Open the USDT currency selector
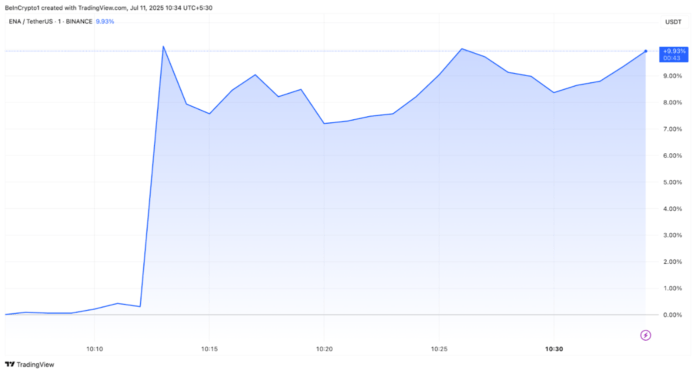Viewport: 696px width, 373px height. [673, 22]
